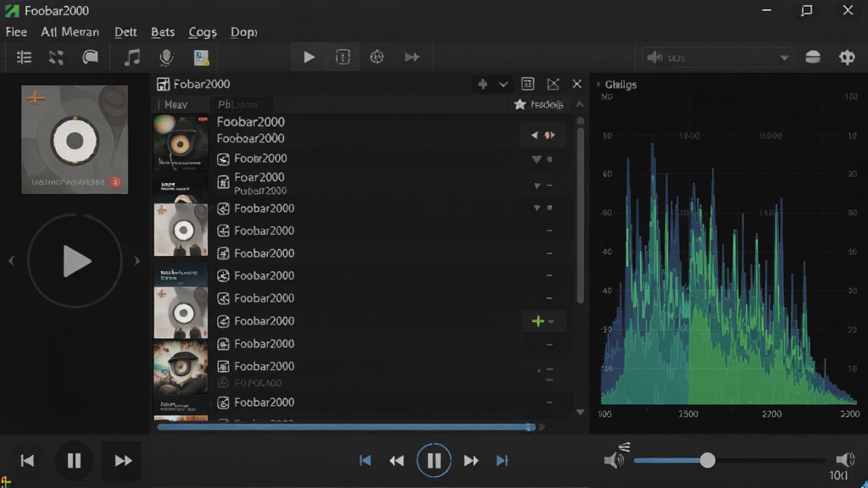Click the volume slider handle

pyautogui.click(x=707, y=460)
